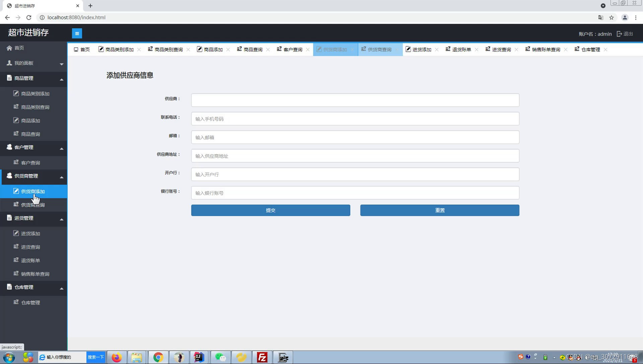
Task: Open WeChat from the taskbar
Action: point(220,357)
